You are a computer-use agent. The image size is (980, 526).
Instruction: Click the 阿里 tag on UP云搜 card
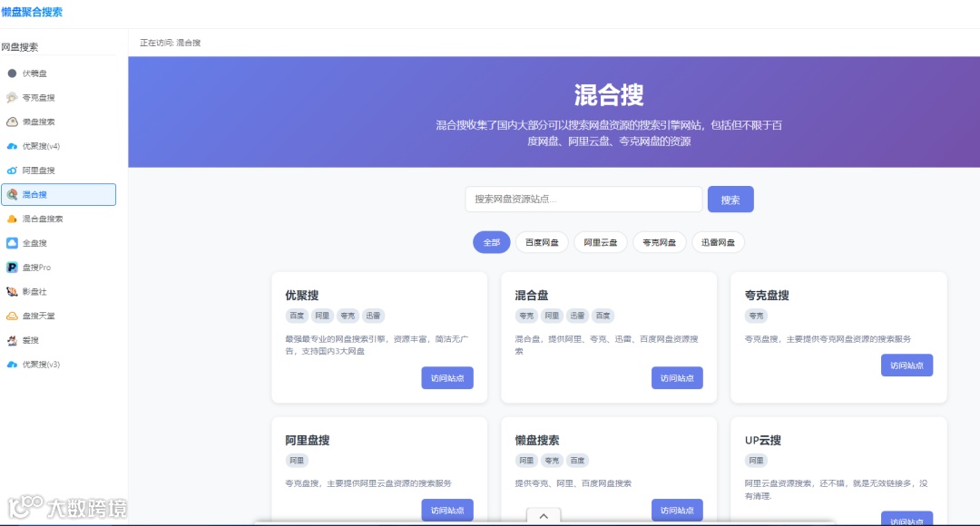pos(756,461)
